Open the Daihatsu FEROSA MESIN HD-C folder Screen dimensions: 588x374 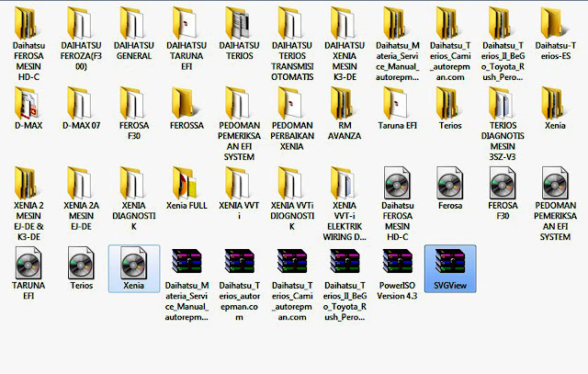28,44
